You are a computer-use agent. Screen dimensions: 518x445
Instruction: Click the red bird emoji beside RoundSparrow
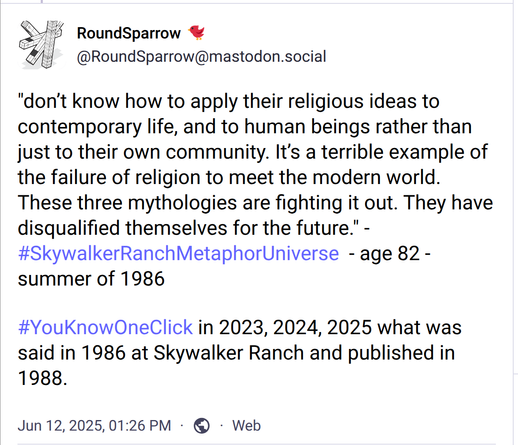coord(197,33)
